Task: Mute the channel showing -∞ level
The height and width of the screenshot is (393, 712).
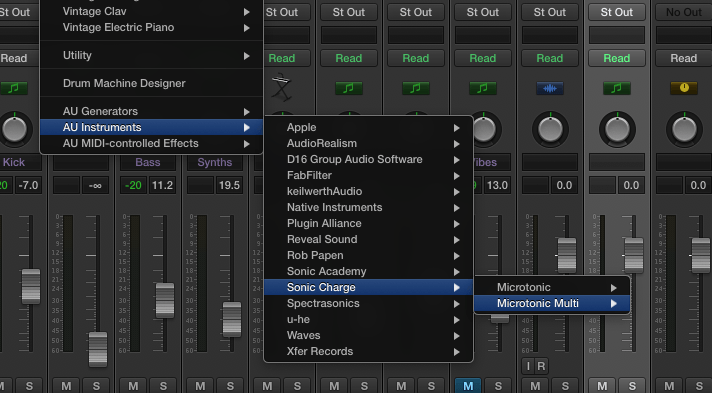Action: [66, 386]
